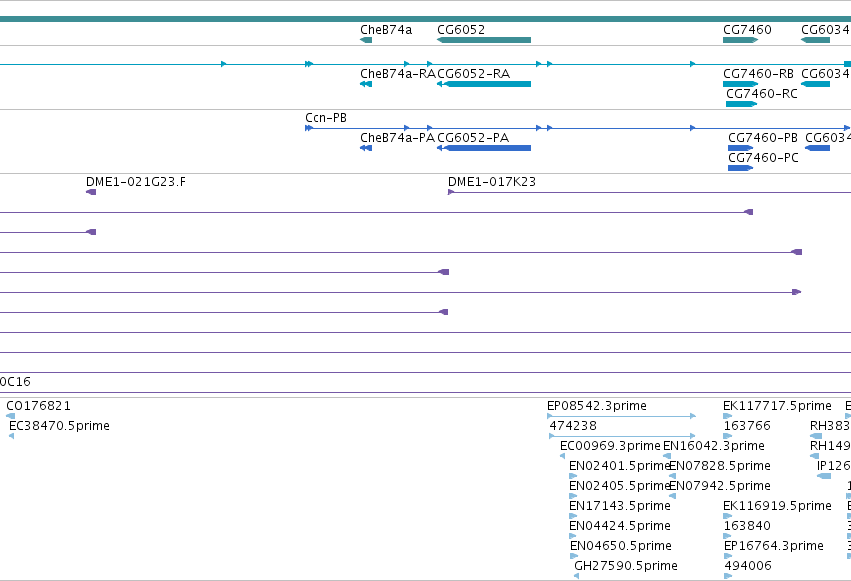Select the CG7460 gene feature
This screenshot has height=581, width=851.
point(740,40)
